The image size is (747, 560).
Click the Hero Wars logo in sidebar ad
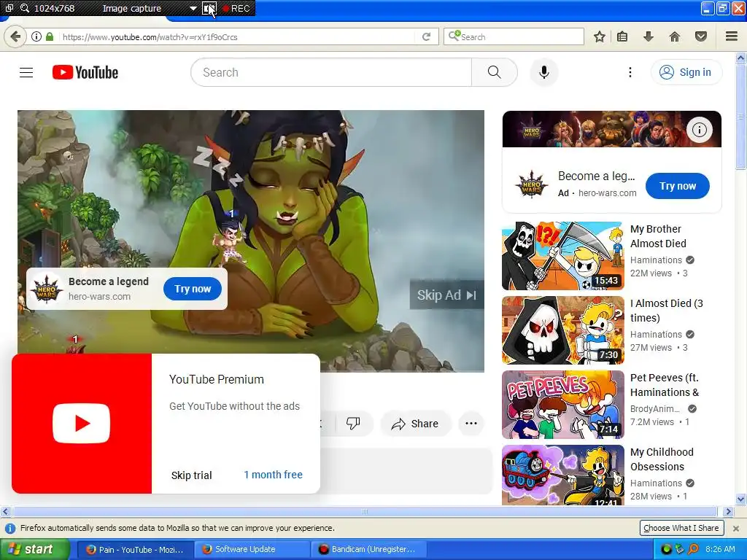531,184
